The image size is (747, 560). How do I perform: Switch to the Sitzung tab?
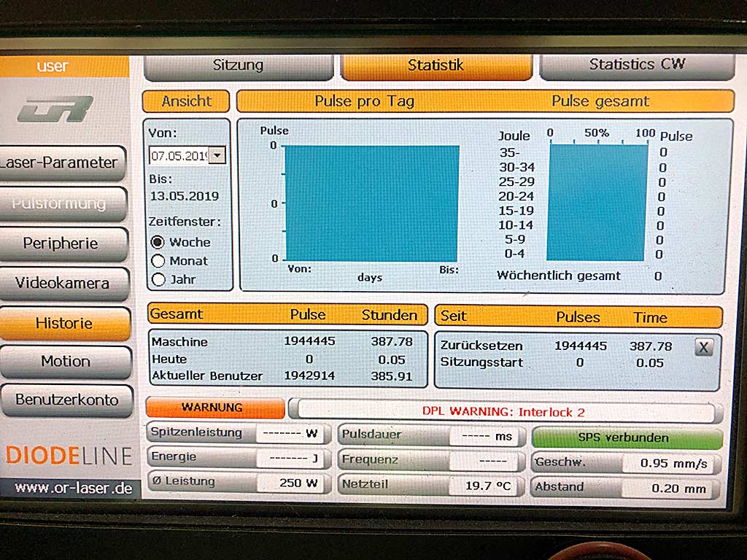tap(238, 66)
